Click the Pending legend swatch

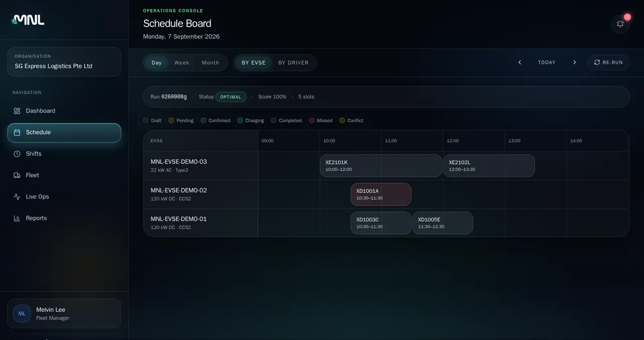171,121
